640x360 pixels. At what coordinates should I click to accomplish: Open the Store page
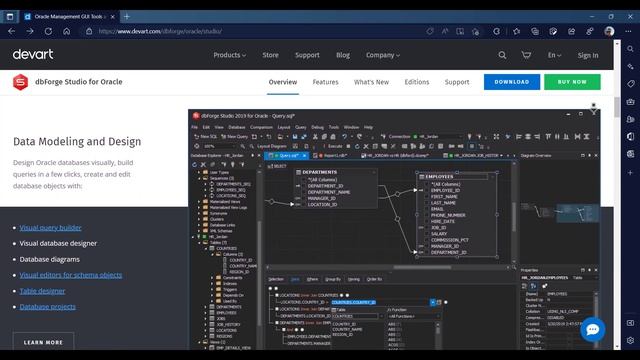pyautogui.click(x=270, y=55)
